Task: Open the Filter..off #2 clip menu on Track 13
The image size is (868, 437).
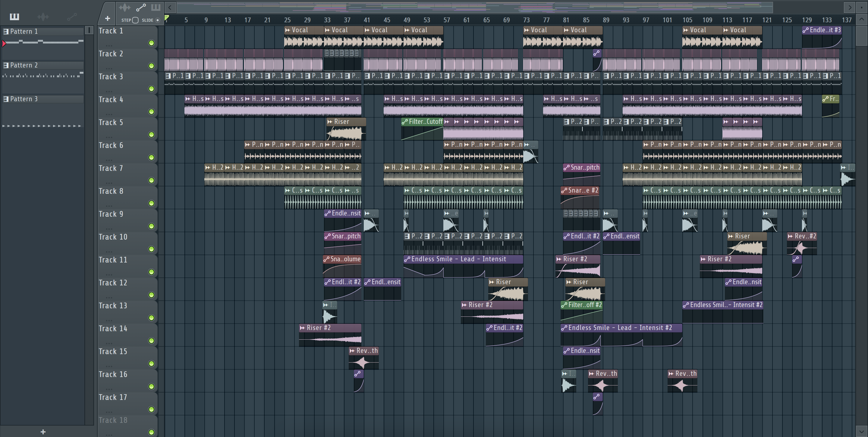Action: [564, 305]
